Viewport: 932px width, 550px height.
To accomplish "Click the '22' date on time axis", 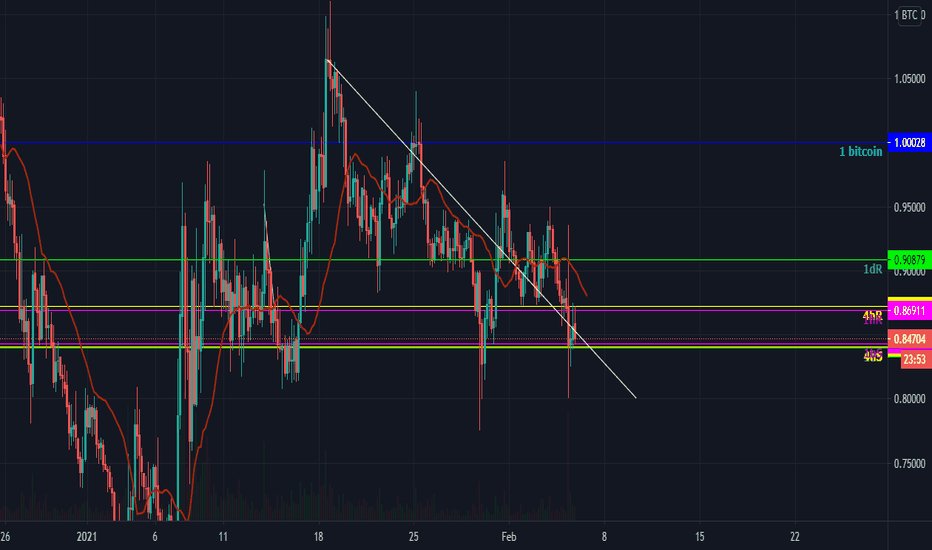I will point(795,537).
